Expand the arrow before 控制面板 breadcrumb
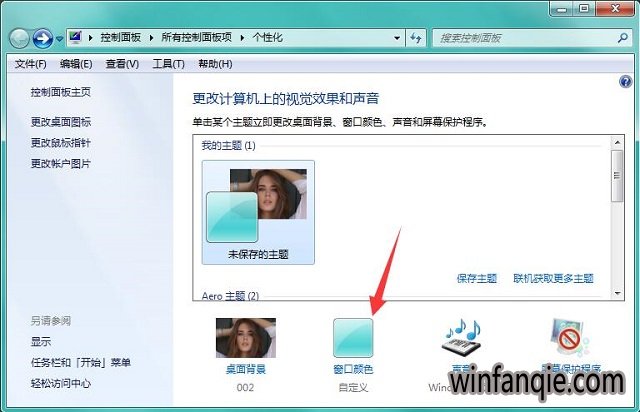The height and width of the screenshot is (412, 640). [91, 38]
